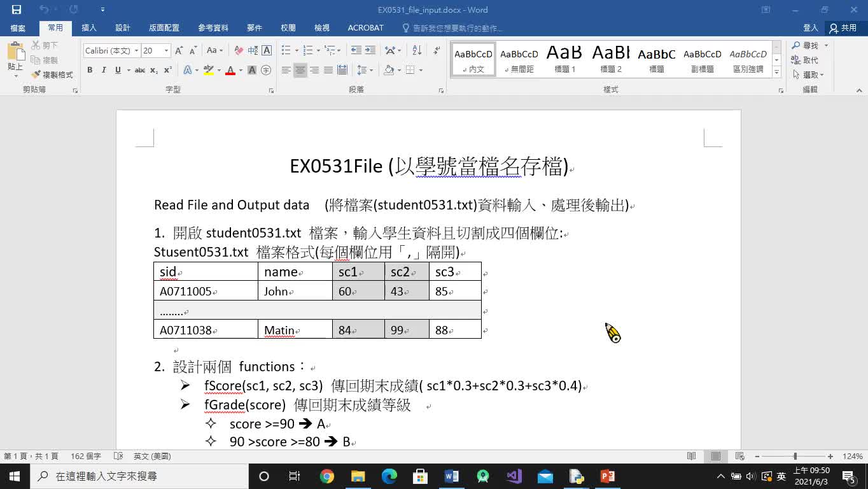The image size is (868, 489).
Task: Align text left
Action: pos(286,70)
